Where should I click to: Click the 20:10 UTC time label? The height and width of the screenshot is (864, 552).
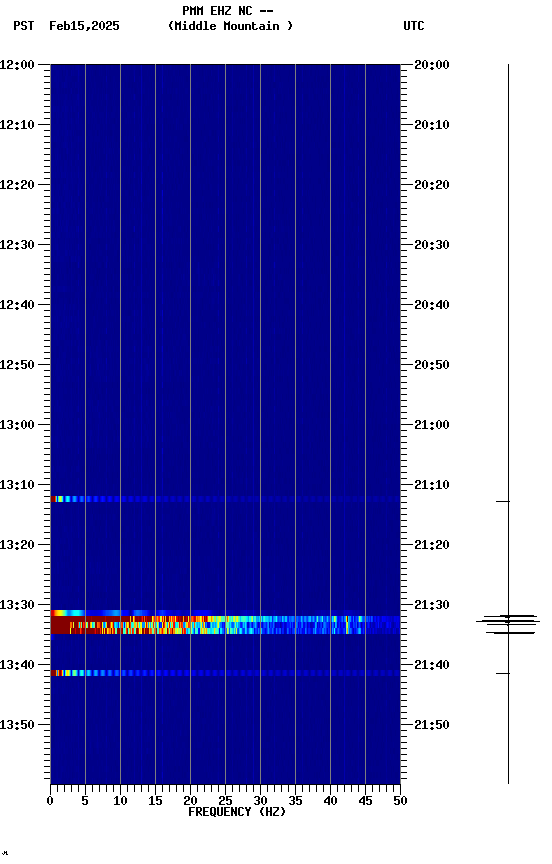click(x=432, y=125)
